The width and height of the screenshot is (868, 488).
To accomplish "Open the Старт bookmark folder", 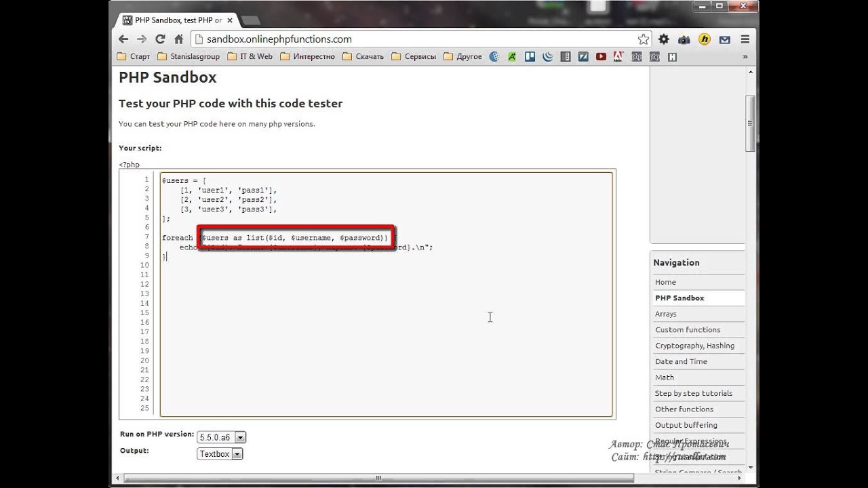I will coord(133,57).
